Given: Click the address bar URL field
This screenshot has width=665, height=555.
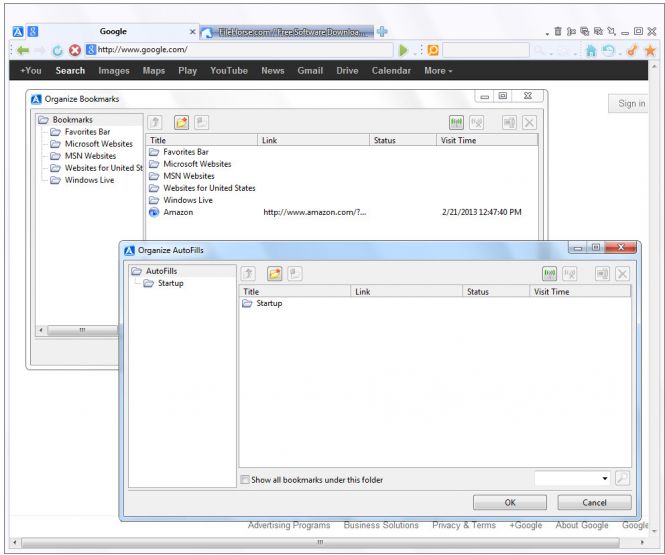Looking at the screenshot, I should pos(240,50).
